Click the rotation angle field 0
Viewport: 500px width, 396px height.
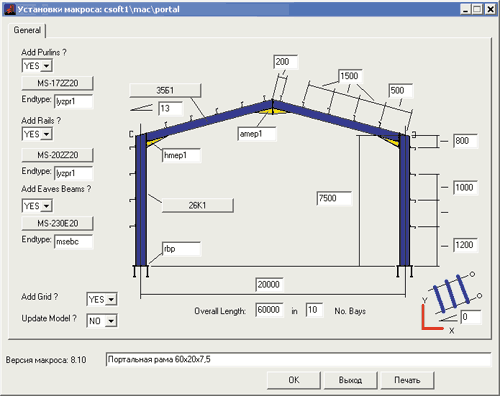click(x=471, y=317)
